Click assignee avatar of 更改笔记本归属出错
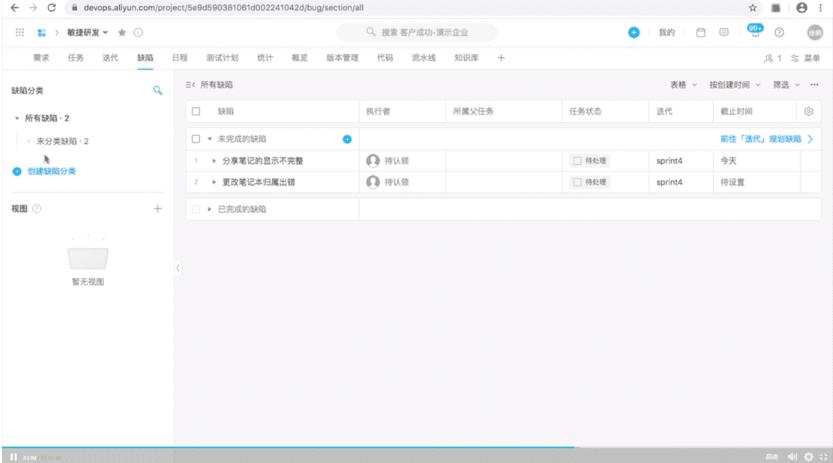Viewport: 833px width, 463px height. [373, 182]
